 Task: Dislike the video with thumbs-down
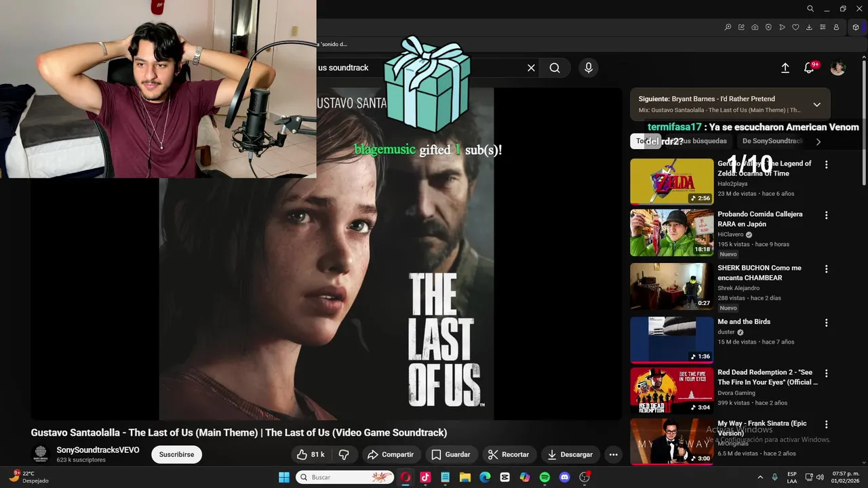[344, 455]
